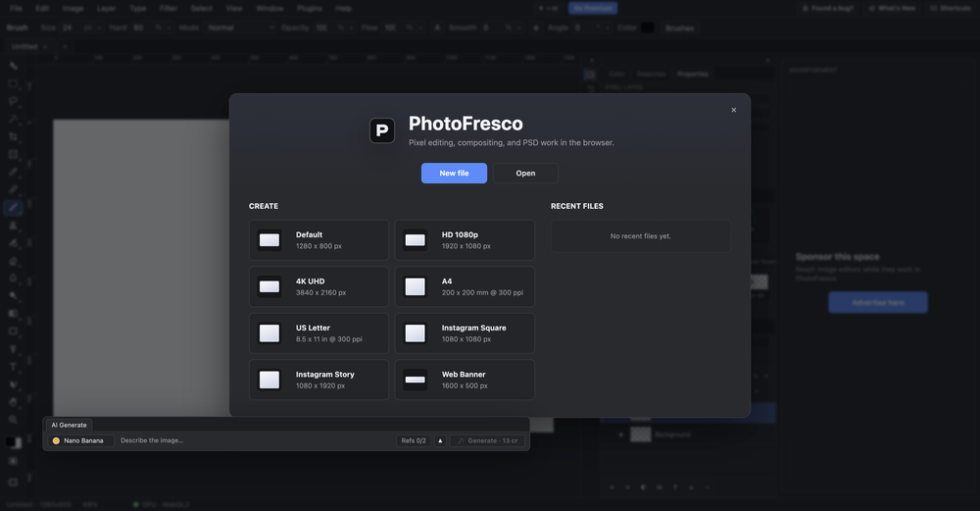Viewport: 980px width, 511px height.
Task: Open the Flow percent dropdown arrow
Action: pyautogui.click(x=419, y=27)
